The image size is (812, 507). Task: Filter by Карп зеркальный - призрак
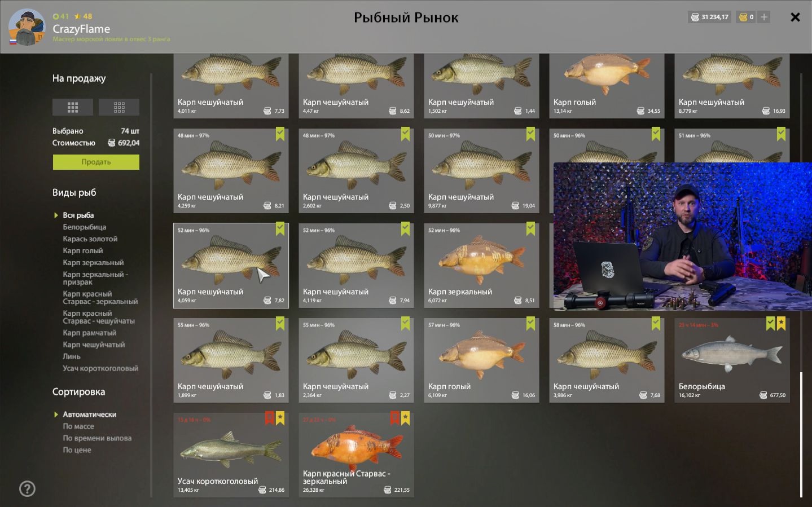pos(95,278)
